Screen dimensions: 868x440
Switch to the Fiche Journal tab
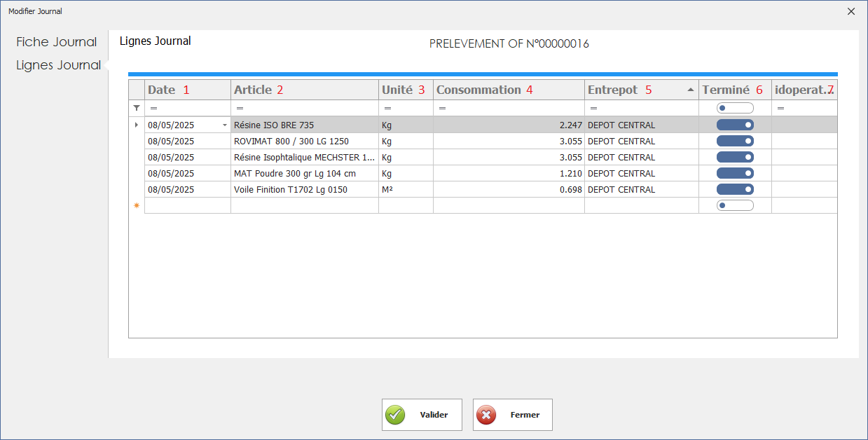(x=57, y=42)
